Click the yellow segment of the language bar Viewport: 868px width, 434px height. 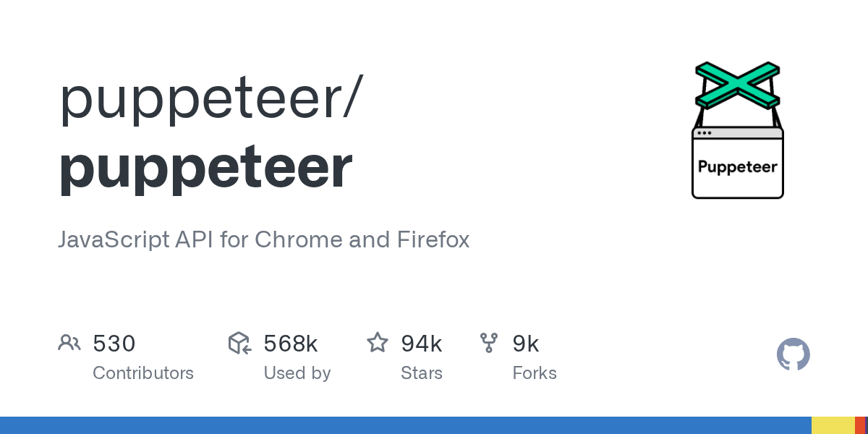click(833, 425)
